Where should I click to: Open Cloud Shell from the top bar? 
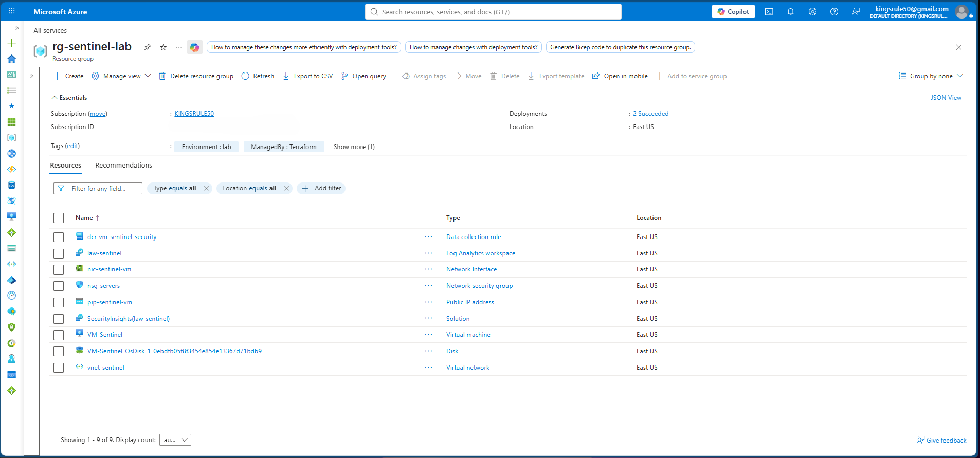[x=769, y=12]
